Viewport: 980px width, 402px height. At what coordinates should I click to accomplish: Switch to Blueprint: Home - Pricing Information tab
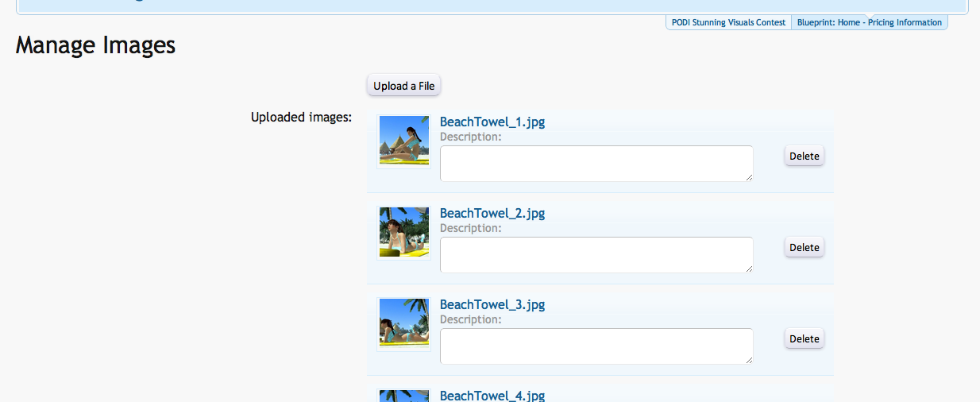click(x=869, y=22)
